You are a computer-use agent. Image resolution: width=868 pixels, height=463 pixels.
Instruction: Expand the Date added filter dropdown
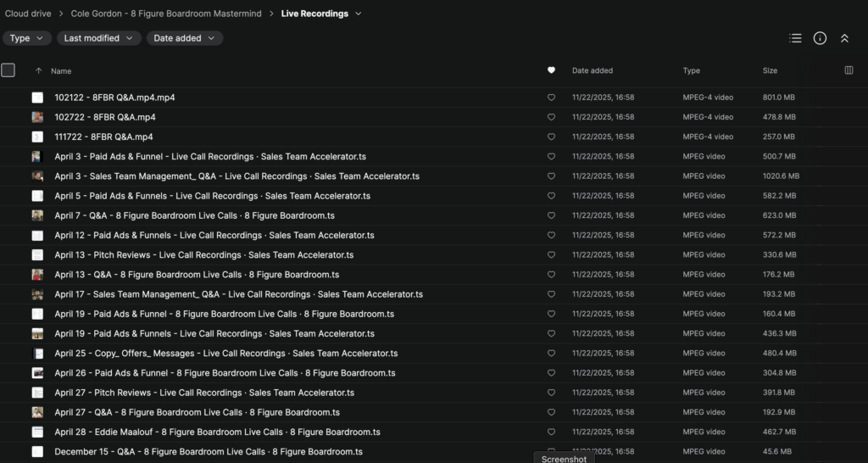coord(184,38)
